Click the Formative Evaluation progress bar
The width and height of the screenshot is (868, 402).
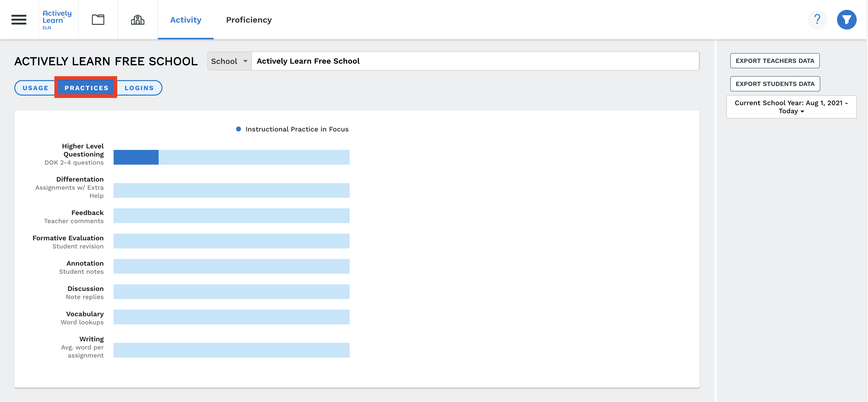tap(231, 241)
